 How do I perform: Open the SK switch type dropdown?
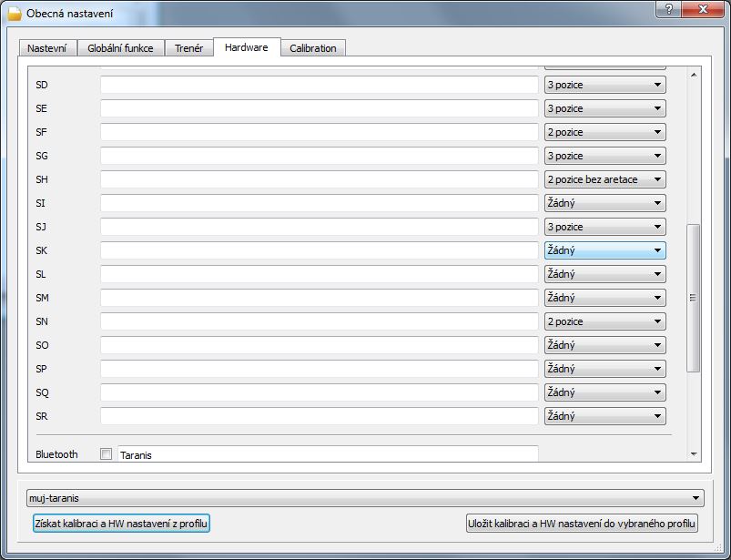pyautogui.click(x=604, y=250)
